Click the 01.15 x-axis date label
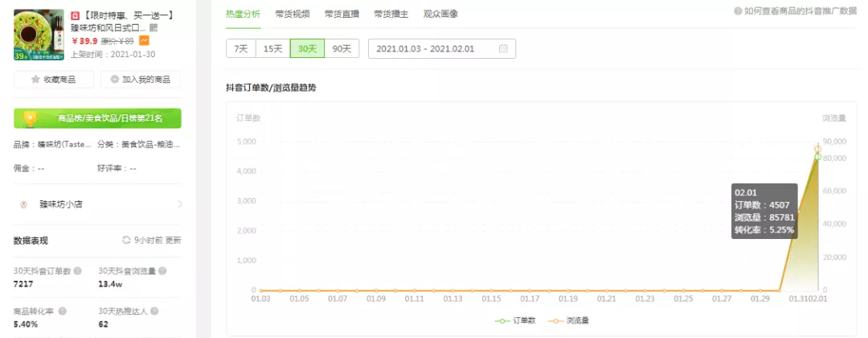 point(492,299)
